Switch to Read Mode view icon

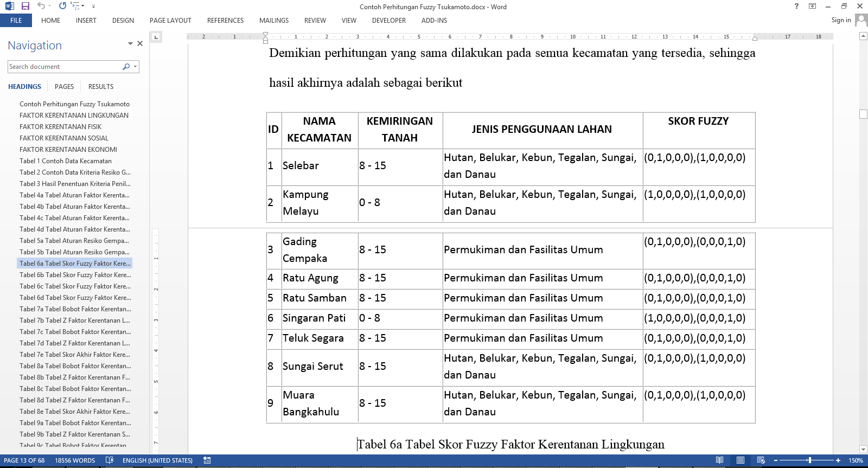coord(719,460)
